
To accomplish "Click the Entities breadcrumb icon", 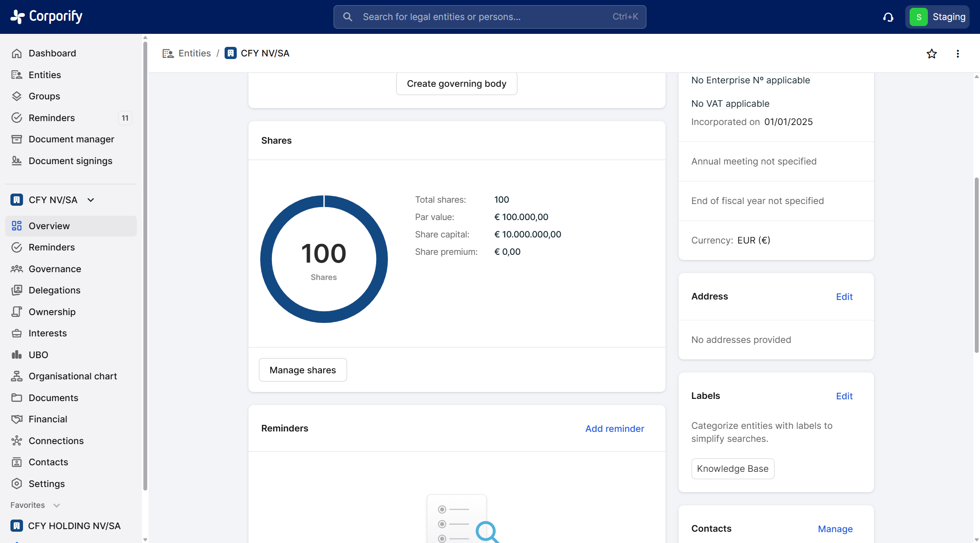I will (x=168, y=53).
